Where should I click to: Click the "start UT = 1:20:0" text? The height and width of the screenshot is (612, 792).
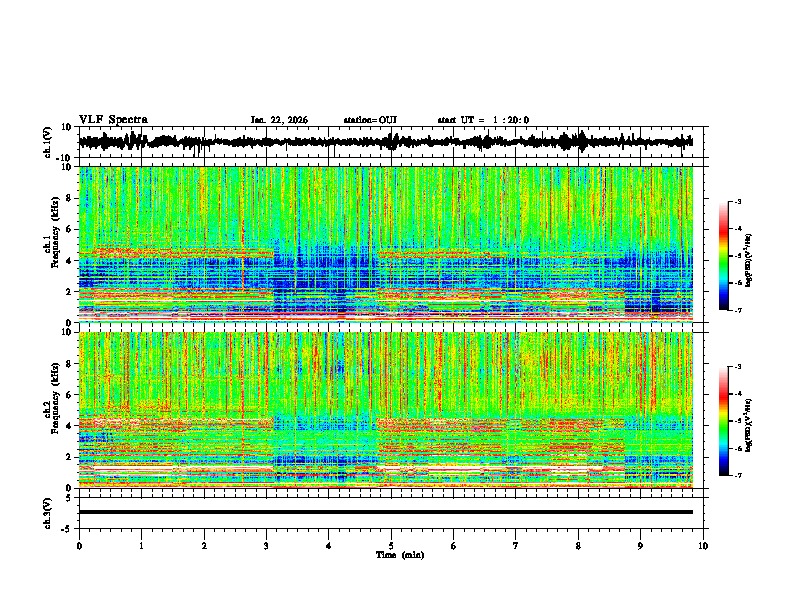pyautogui.click(x=483, y=120)
